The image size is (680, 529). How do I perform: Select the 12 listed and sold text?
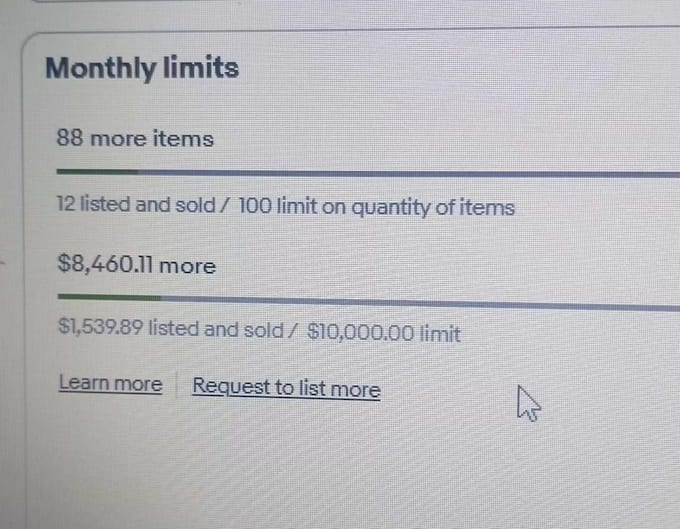pos(136,205)
